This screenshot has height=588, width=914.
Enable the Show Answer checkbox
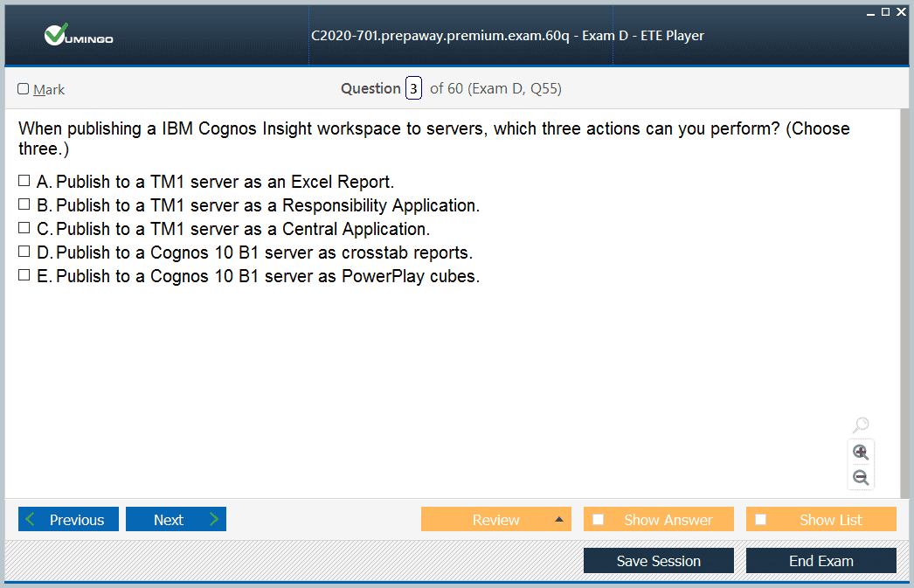click(599, 520)
